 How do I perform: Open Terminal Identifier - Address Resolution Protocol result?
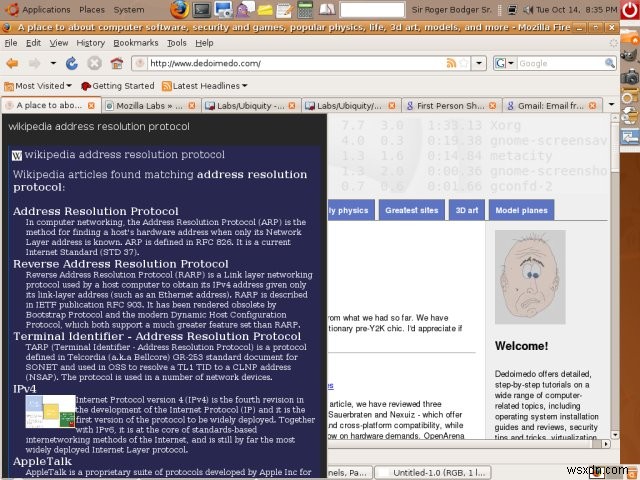coord(157,336)
